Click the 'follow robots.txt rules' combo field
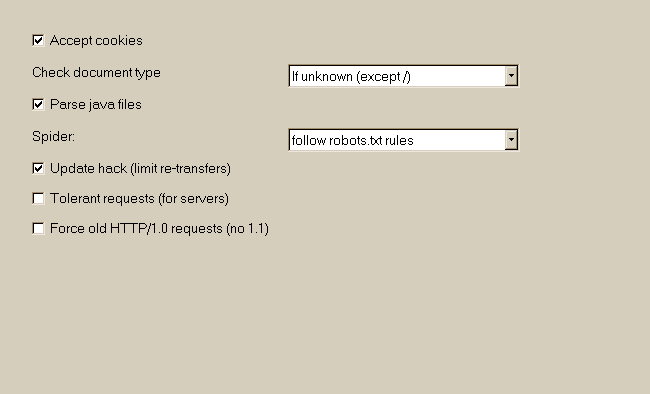The width and height of the screenshot is (650, 394). pos(403,140)
